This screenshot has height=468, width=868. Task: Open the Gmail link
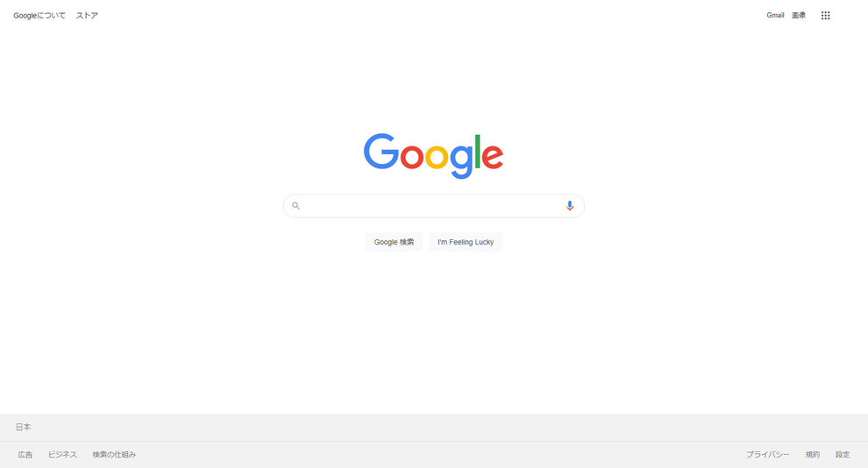(x=775, y=15)
